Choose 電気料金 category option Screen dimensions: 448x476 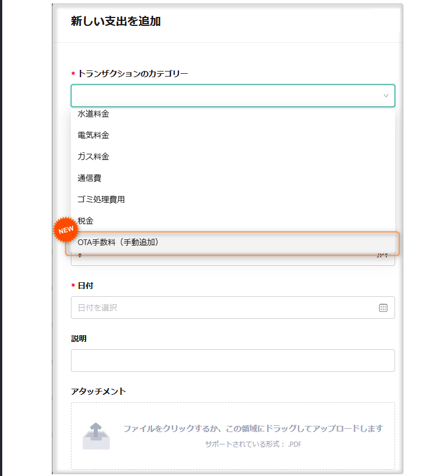pos(232,135)
